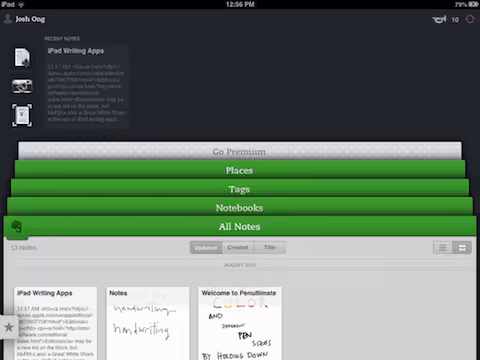Tap the battery indicator in status bar
Screen dimensions: 480x360
pyautogui.click(x=473, y=4)
